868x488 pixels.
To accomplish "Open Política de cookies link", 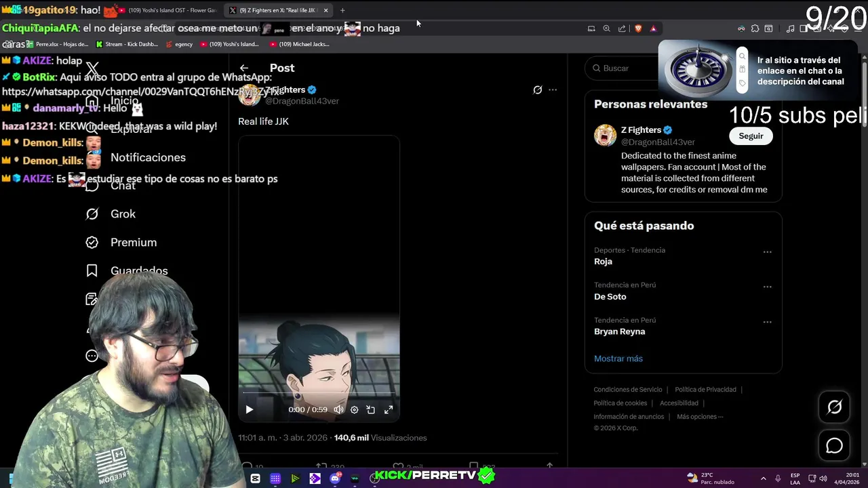I will pos(620,403).
